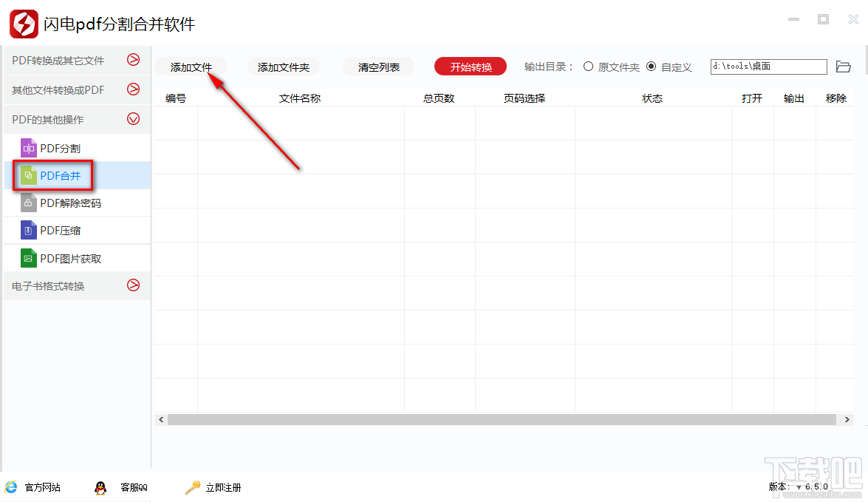Click the globe icon beside 官方网站
This screenshot has width=868, height=502.
(12, 487)
